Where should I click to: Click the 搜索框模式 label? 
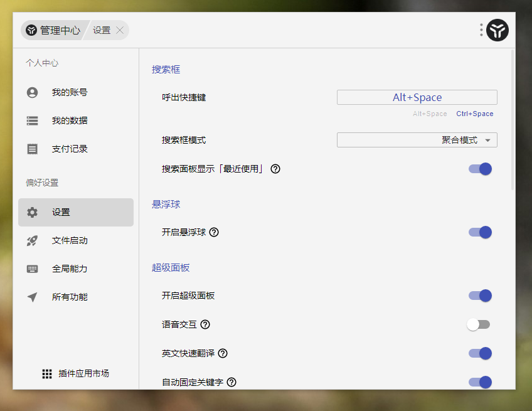pyautogui.click(x=184, y=140)
